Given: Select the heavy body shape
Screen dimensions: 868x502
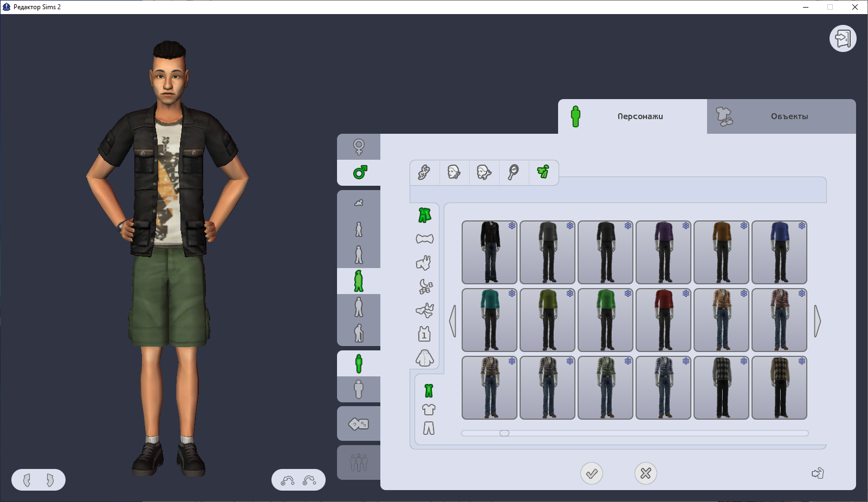Looking at the screenshot, I should [359, 389].
